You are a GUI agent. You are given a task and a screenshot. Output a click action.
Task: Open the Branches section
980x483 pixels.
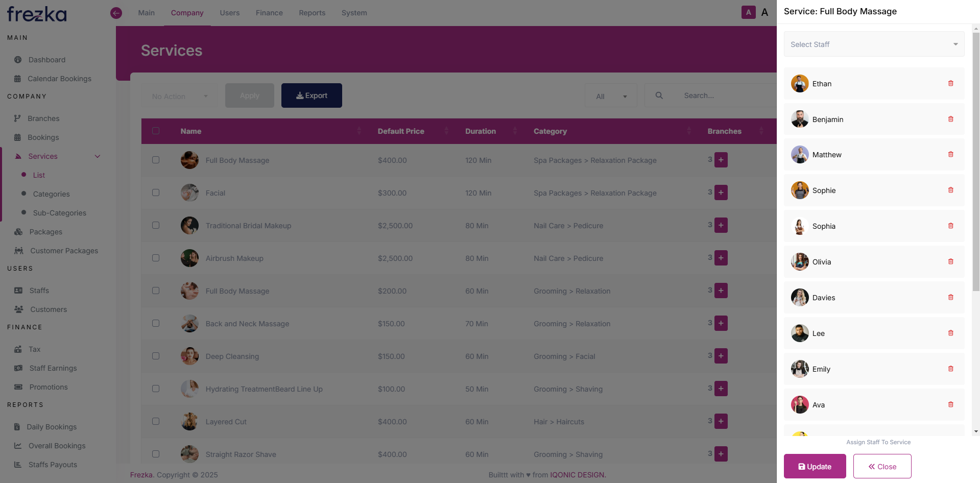(43, 118)
